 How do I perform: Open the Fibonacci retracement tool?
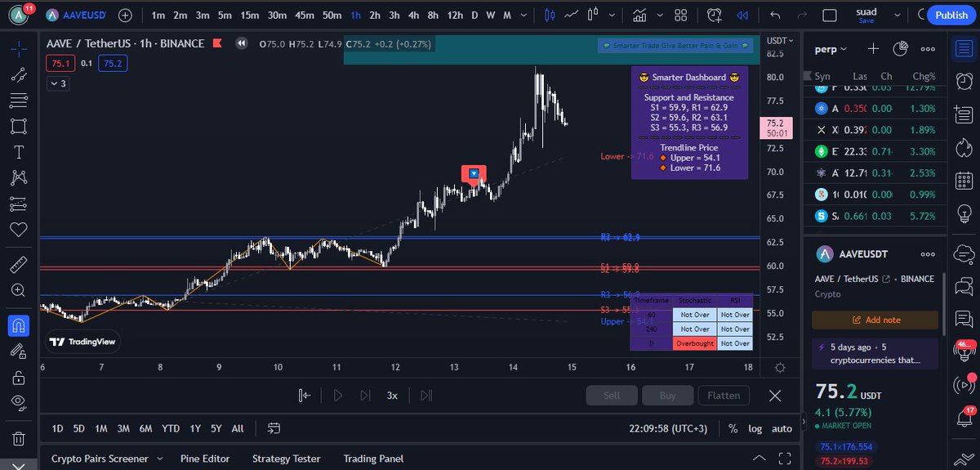(x=18, y=101)
